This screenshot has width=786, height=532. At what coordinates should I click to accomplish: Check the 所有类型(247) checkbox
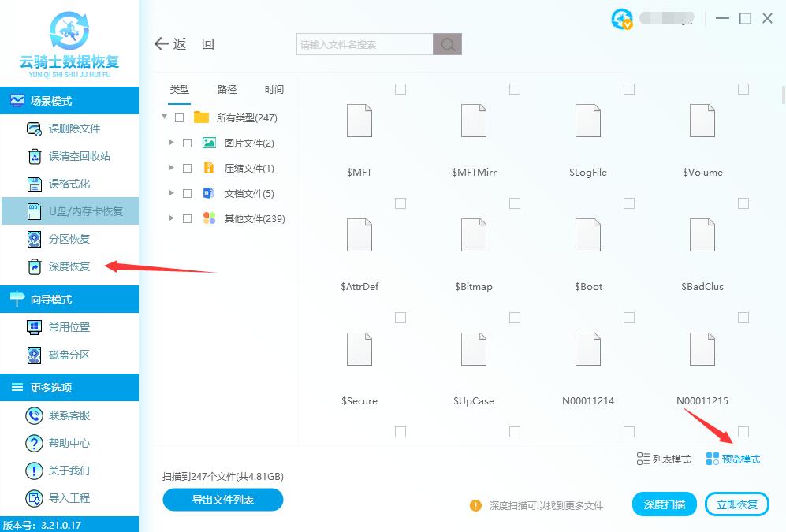coord(180,117)
